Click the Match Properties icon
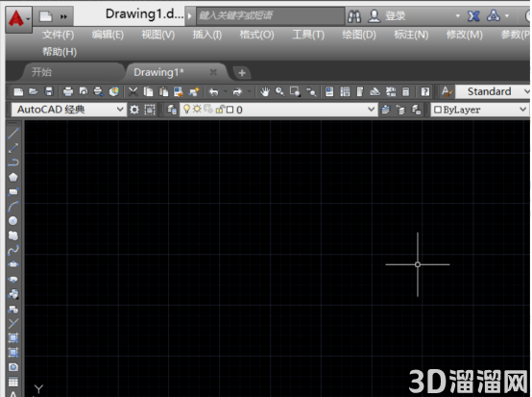This screenshot has height=397, width=532. [179, 91]
